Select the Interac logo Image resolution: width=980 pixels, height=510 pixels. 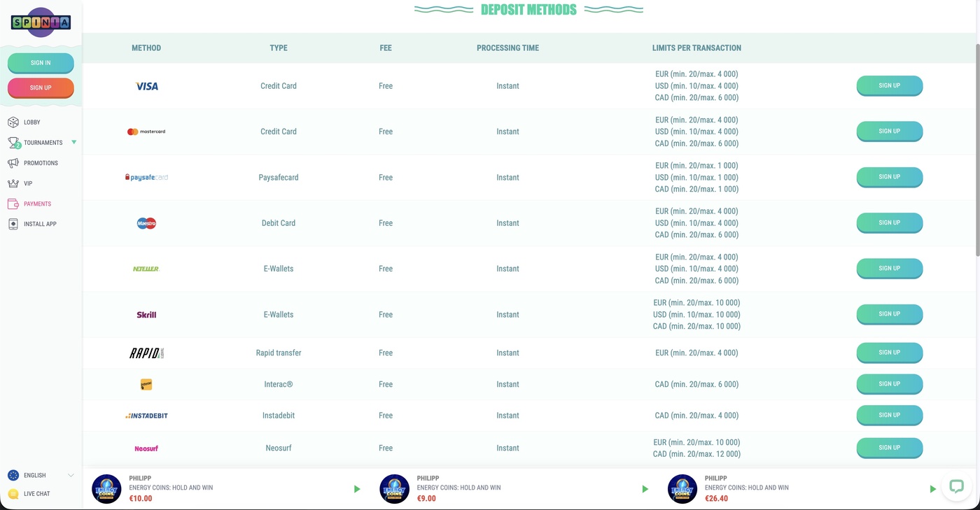(146, 384)
